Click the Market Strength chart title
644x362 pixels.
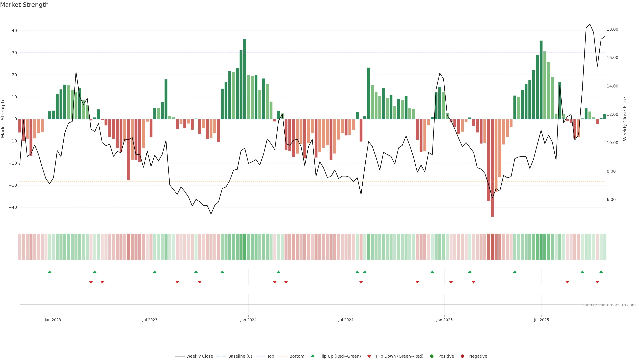click(24, 5)
